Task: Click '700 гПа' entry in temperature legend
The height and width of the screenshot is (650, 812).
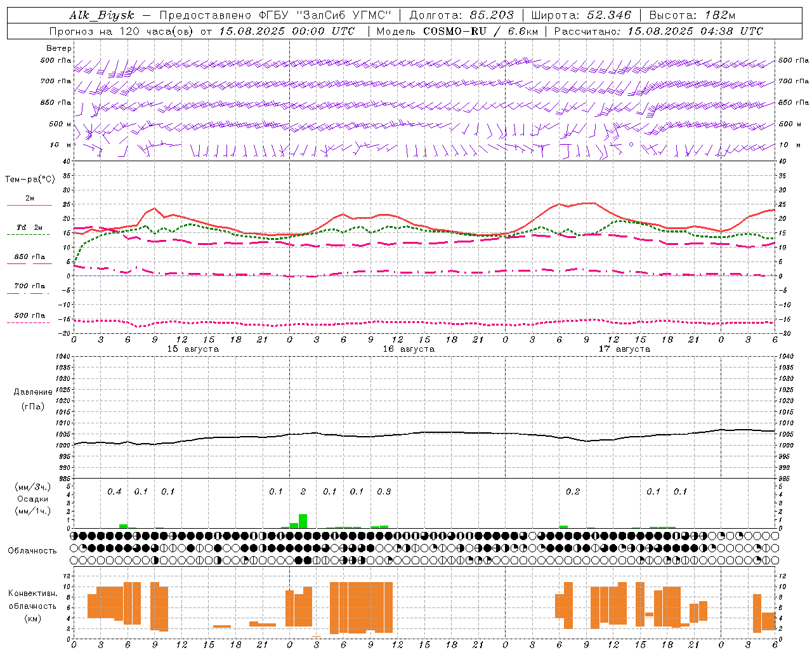Action: 30,286
